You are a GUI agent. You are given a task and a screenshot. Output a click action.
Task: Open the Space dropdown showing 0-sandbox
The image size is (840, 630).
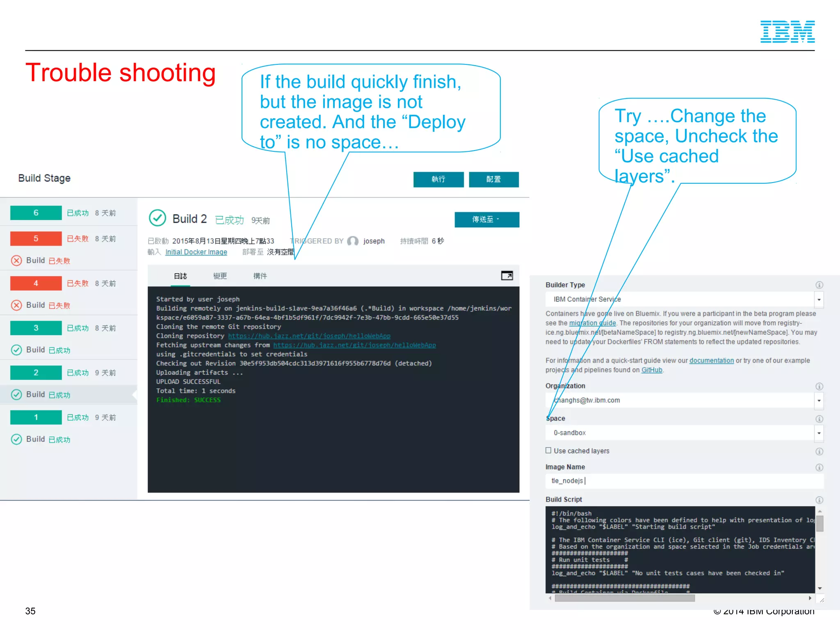point(819,433)
